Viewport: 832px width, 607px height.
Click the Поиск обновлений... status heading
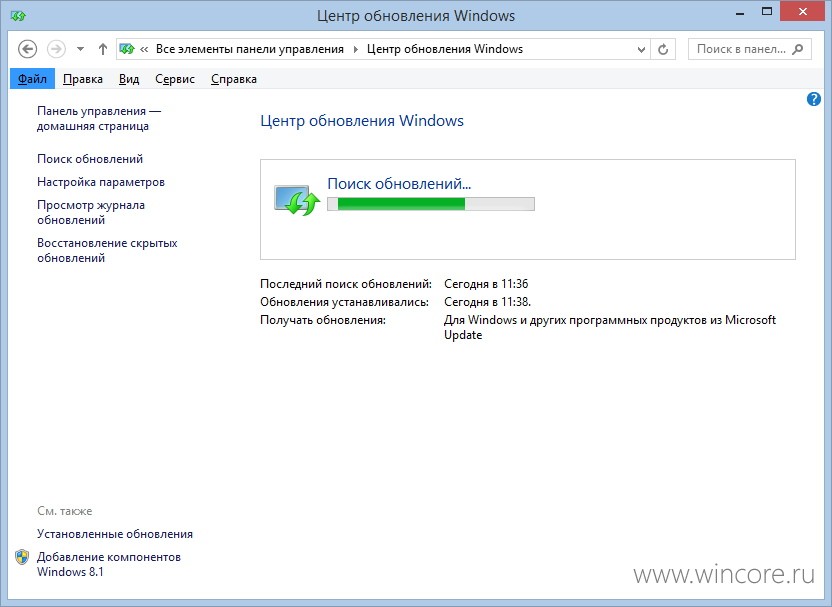(x=399, y=184)
